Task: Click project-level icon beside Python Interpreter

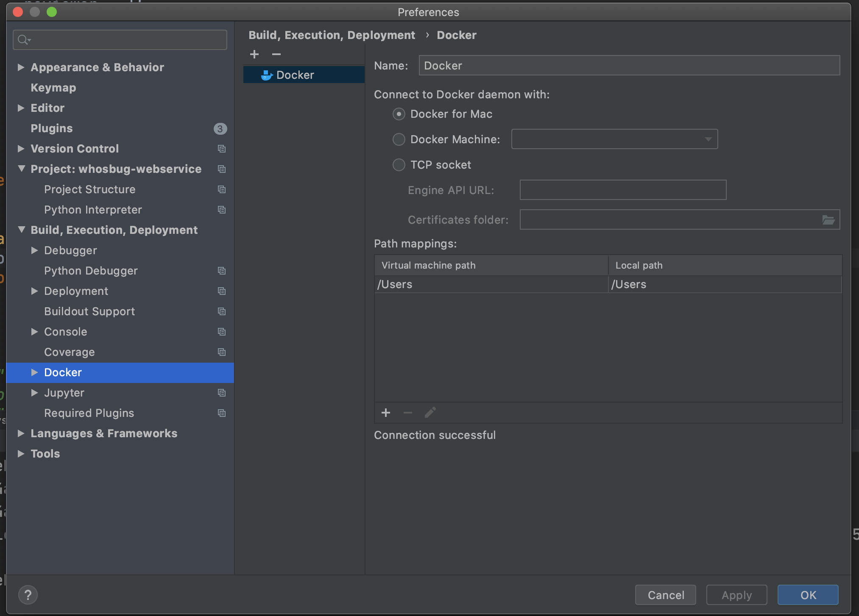Action: coord(221,210)
